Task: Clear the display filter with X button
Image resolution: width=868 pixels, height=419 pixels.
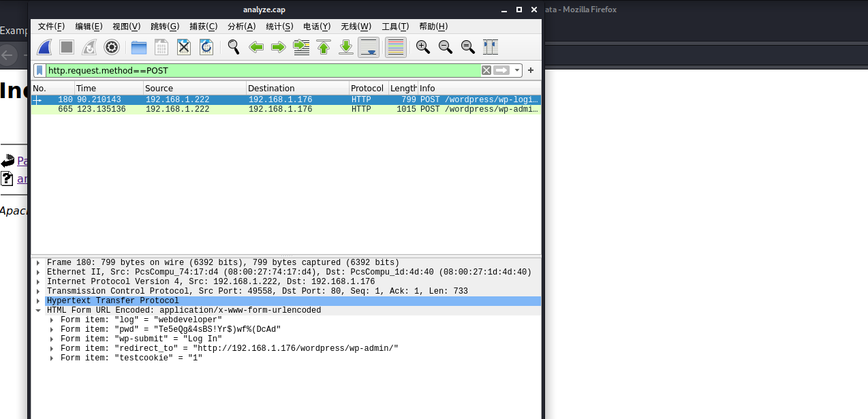Action: tap(486, 70)
